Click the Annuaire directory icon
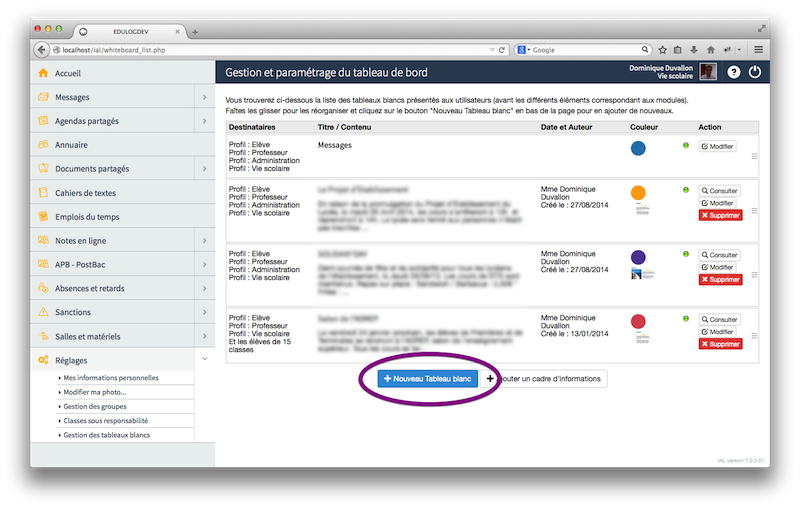 pyautogui.click(x=43, y=145)
